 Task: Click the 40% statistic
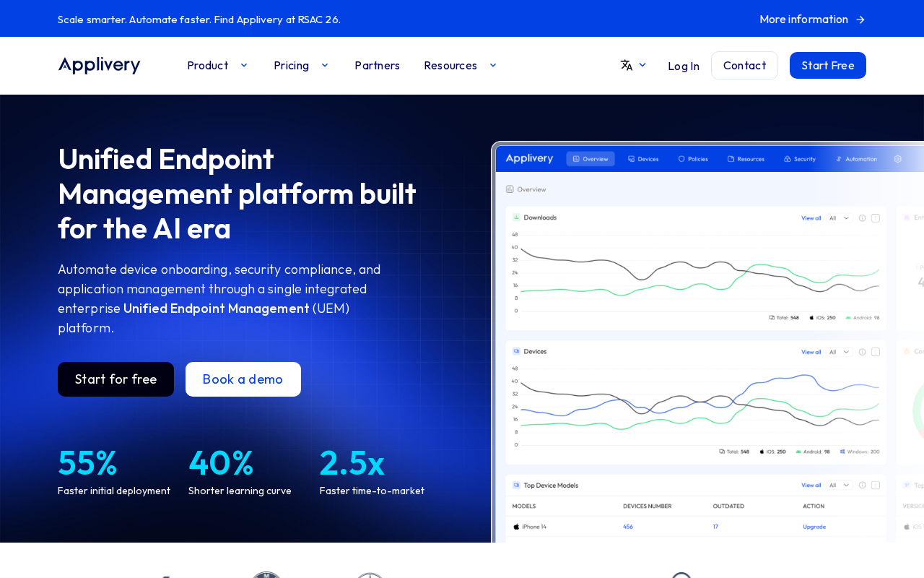point(221,463)
